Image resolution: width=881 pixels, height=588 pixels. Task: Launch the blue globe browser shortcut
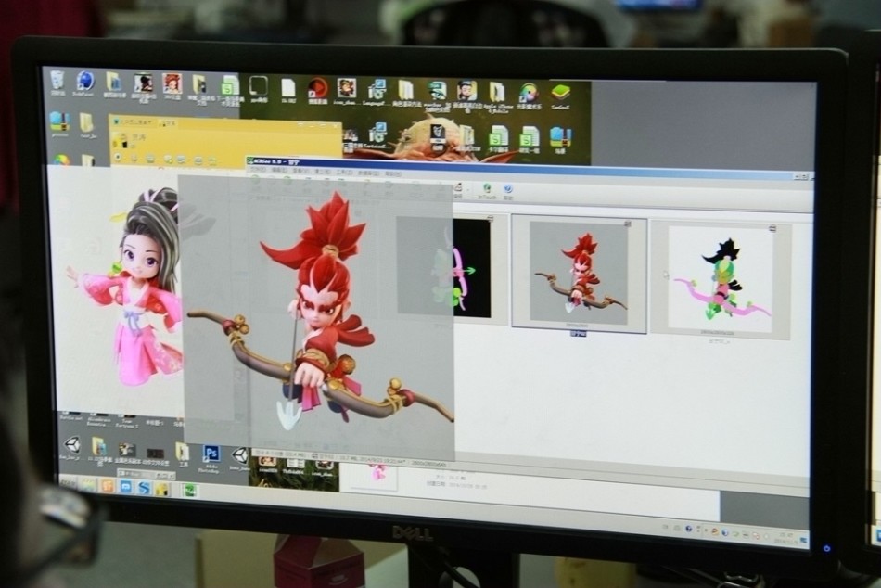(84, 82)
